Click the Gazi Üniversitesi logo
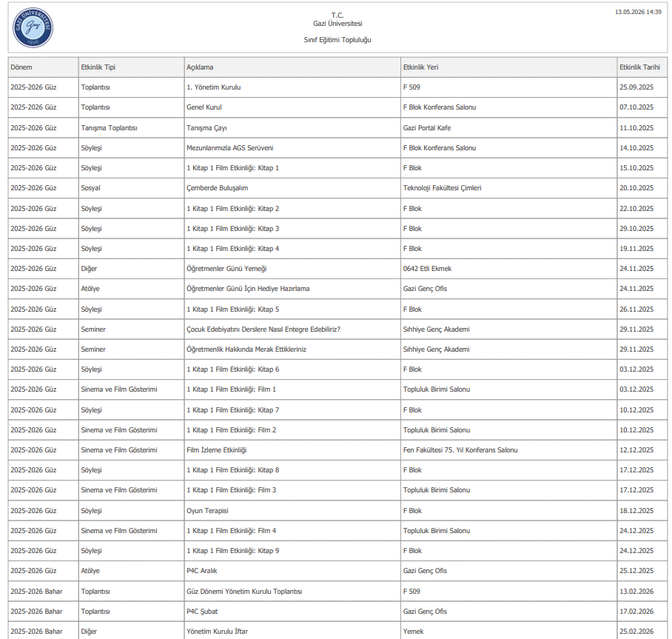The height and width of the screenshot is (639, 672). (x=33, y=27)
